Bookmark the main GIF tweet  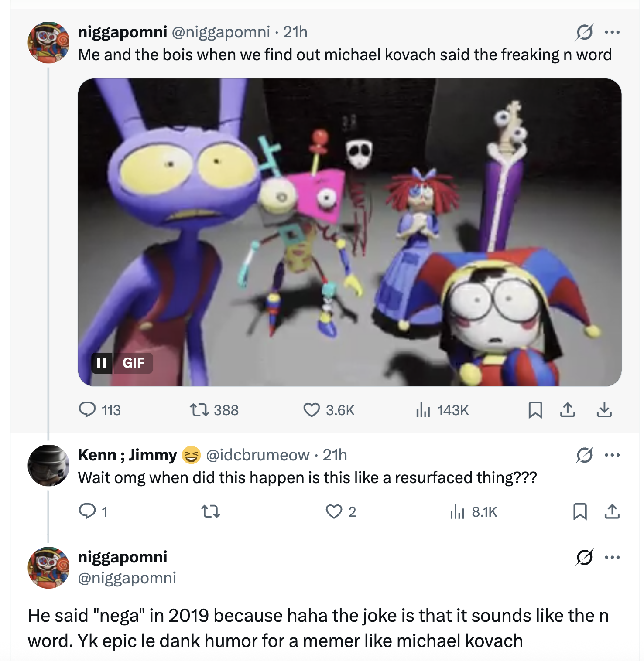coord(535,410)
